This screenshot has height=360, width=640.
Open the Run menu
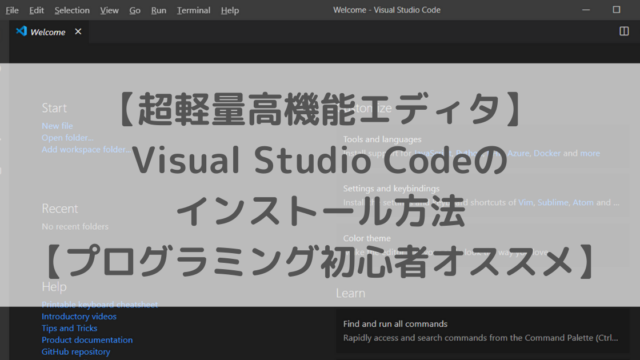point(158,10)
